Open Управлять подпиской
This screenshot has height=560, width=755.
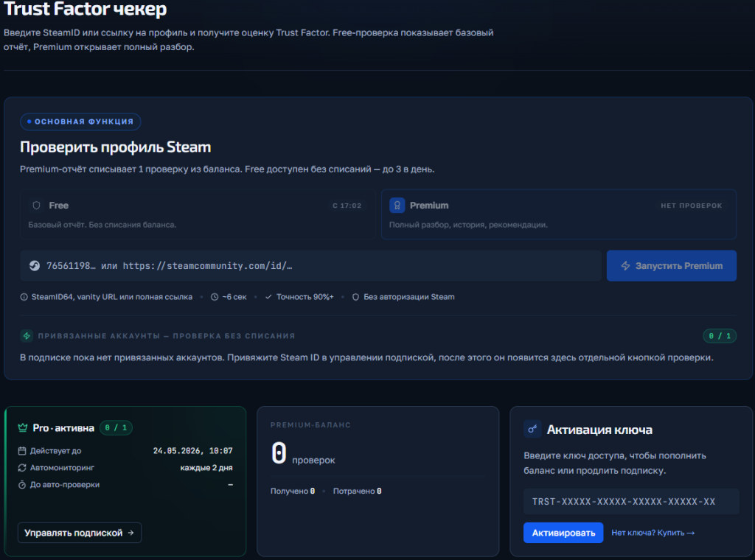click(x=80, y=533)
